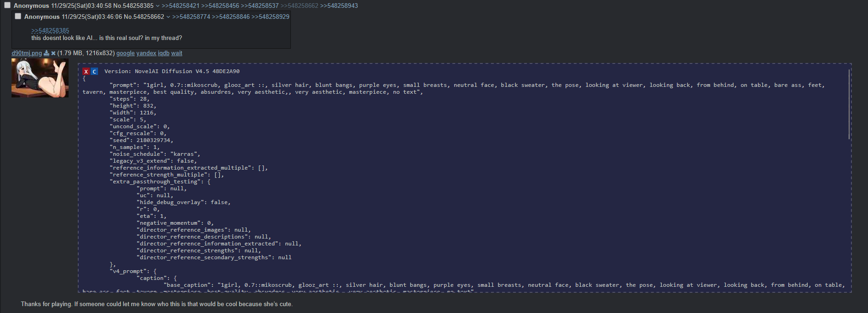
Task: Search image with yandex link
Action: (146, 53)
